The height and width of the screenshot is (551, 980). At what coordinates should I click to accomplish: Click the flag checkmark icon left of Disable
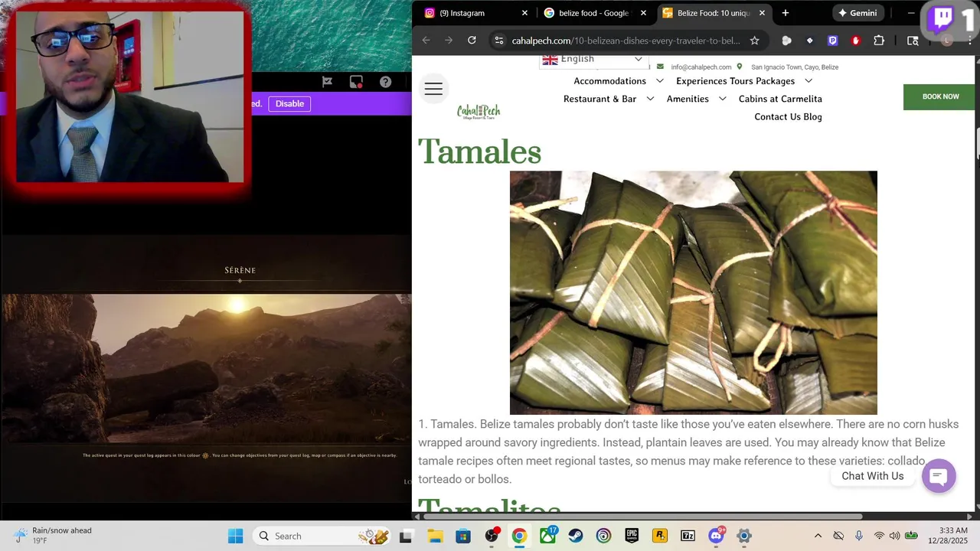[327, 82]
